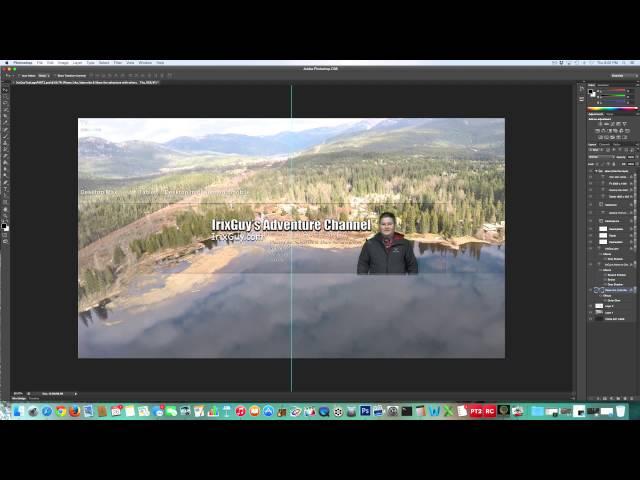
Task: Open the status bar document info arrow
Action: (x=76, y=393)
